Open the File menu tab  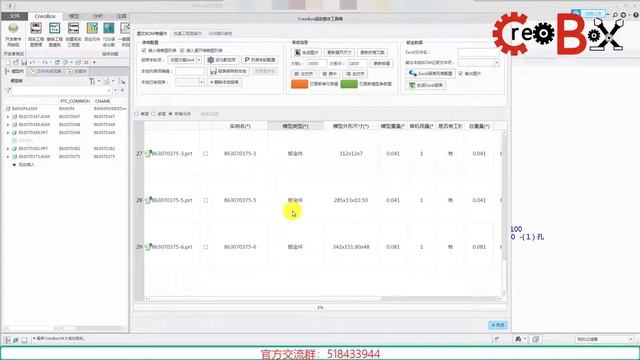[14, 16]
